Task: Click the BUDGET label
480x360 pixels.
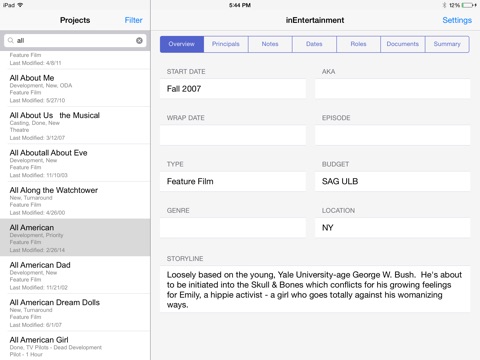Action: click(x=335, y=164)
